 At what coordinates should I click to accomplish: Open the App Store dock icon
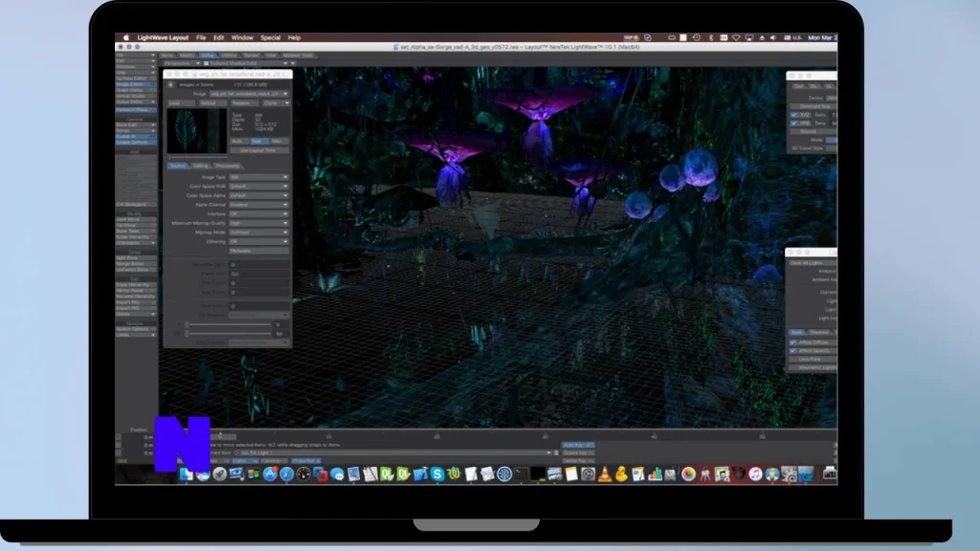270,474
